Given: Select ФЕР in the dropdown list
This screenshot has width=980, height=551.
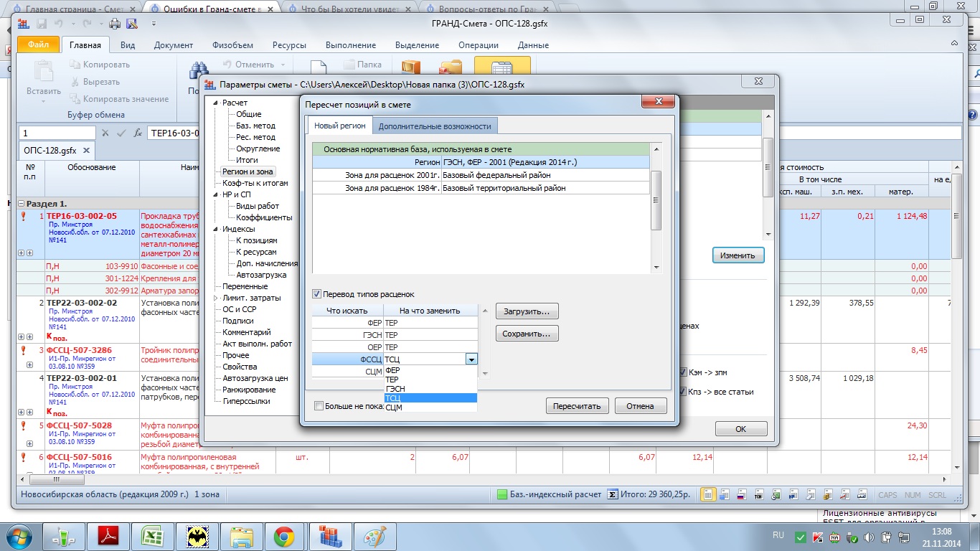Looking at the screenshot, I should point(430,370).
